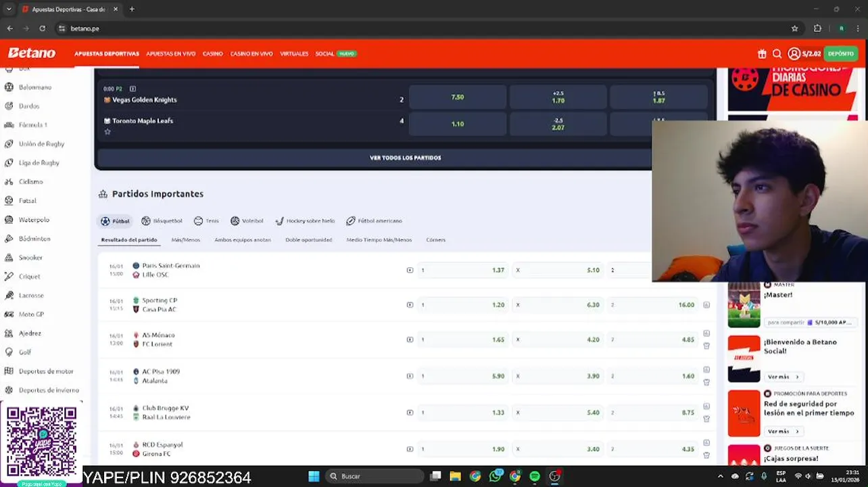Image resolution: width=868 pixels, height=487 pixels.
Task: Select the Voleibol sport filter
Action: point(247,221)
